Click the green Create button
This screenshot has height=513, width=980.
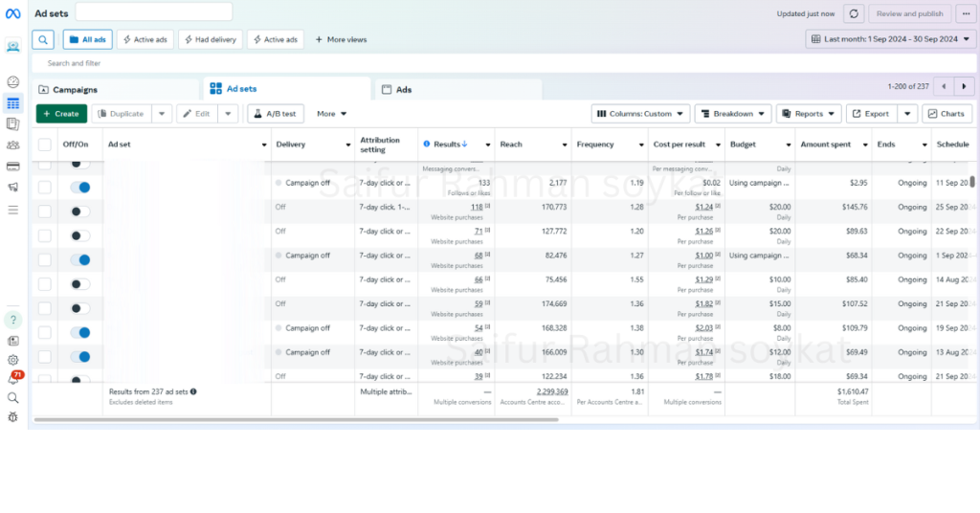[x=61, y=114]
